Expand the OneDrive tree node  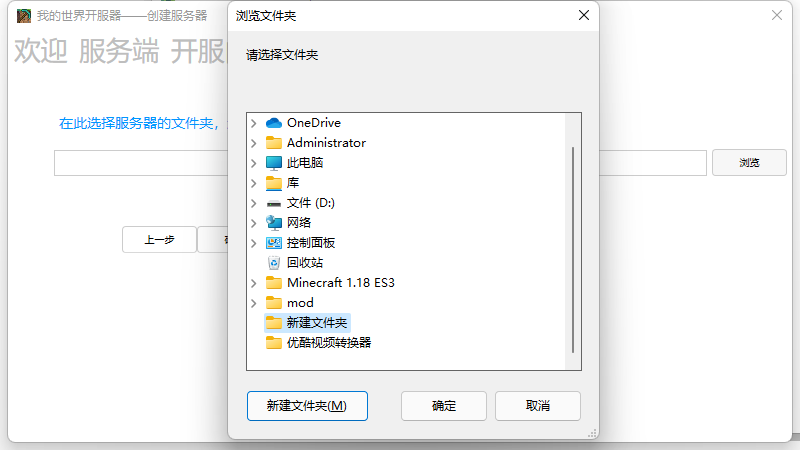pyautogui.click(x=254, y=123)
